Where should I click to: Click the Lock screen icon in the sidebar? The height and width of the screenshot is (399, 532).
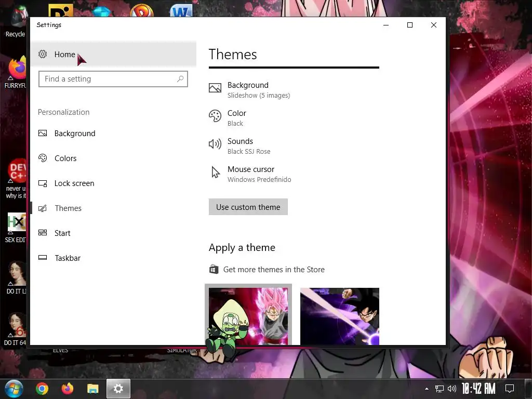[43, 183]
